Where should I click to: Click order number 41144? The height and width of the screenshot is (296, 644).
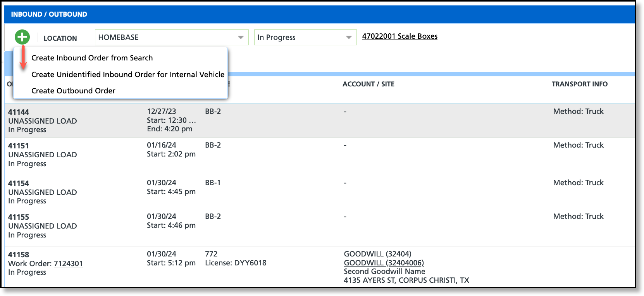(19, 112)
